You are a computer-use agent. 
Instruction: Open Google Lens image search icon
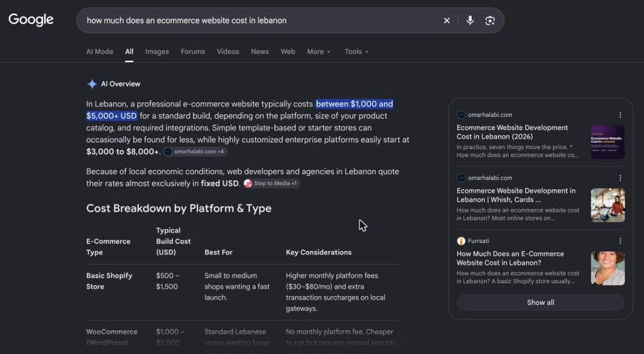click(489, 20)
